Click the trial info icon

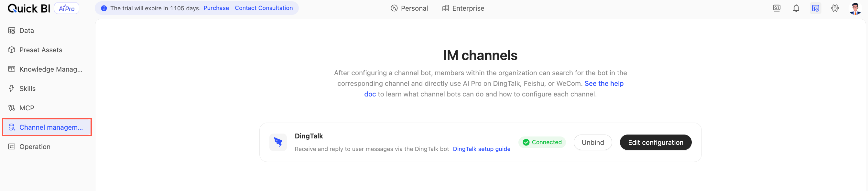pos(104,8)
